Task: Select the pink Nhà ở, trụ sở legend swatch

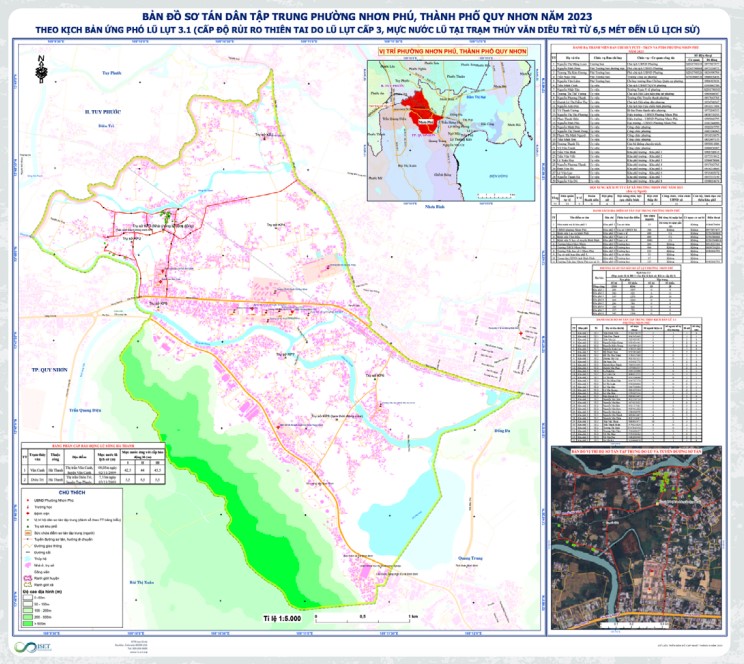Action: [x=28, y=565]
